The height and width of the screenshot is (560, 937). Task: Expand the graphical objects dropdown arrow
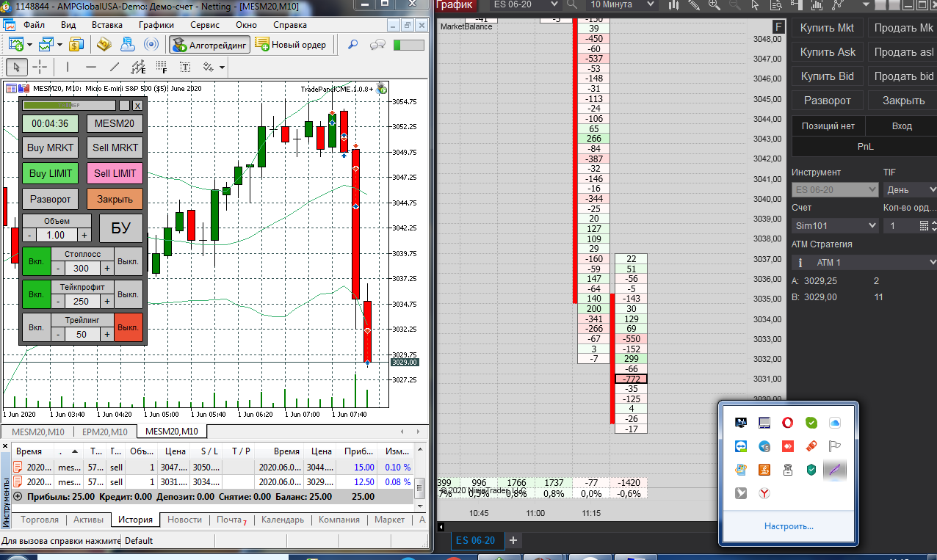(221, 67)
